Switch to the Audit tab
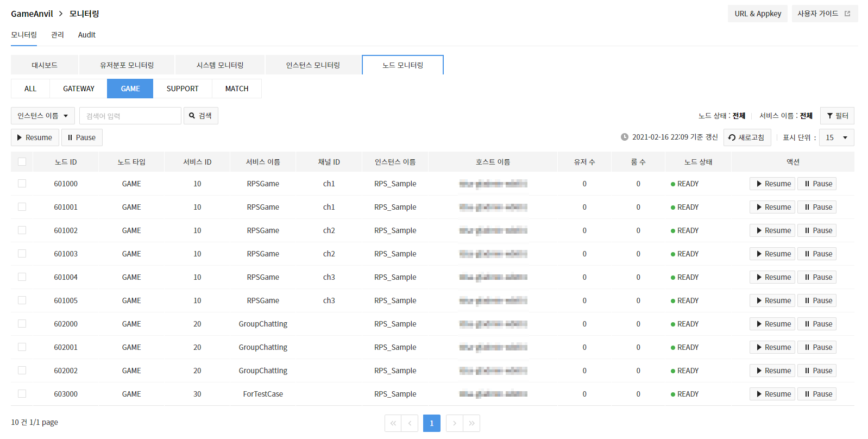 pos(87,35)
